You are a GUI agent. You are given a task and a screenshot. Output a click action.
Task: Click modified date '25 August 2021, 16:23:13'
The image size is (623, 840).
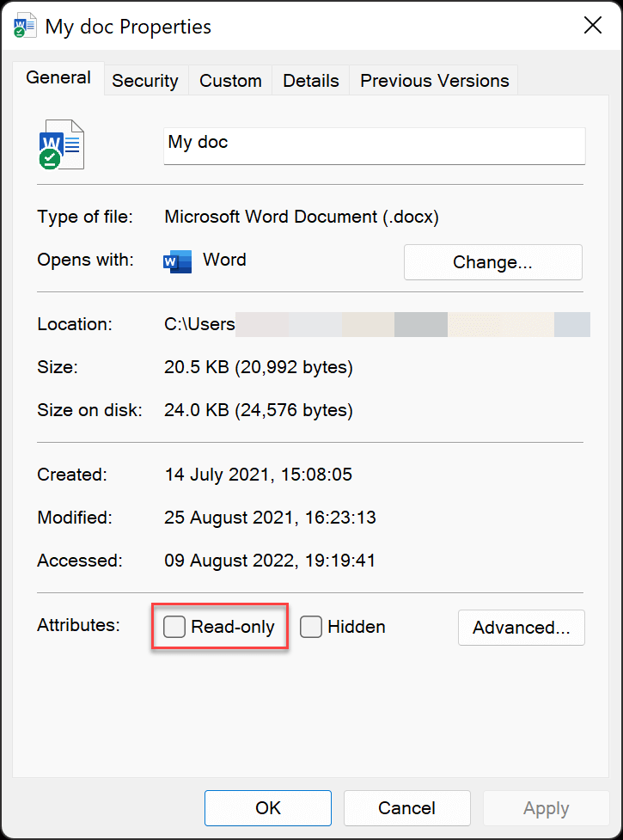point(270,518)
